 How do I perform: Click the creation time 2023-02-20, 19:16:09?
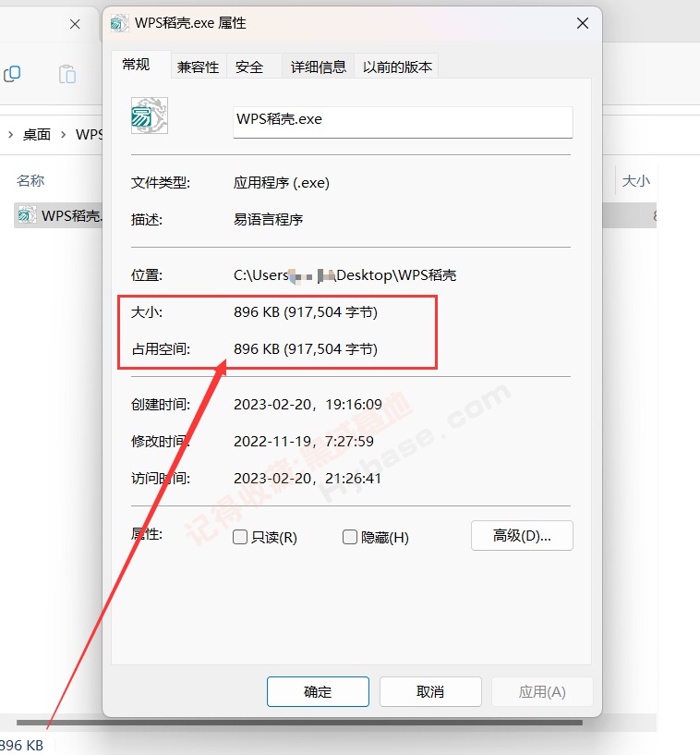click(308, 405)
